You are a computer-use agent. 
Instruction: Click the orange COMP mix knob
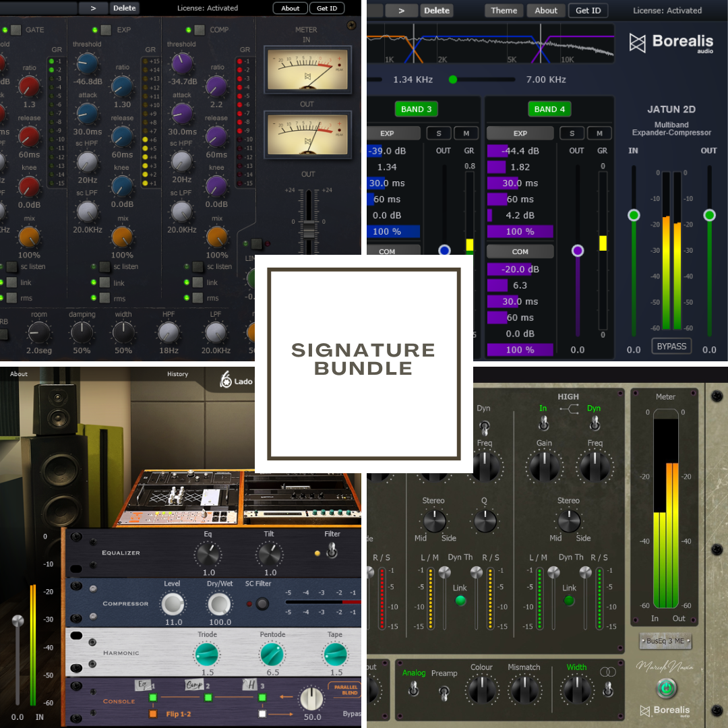click(x=216, y=237)
